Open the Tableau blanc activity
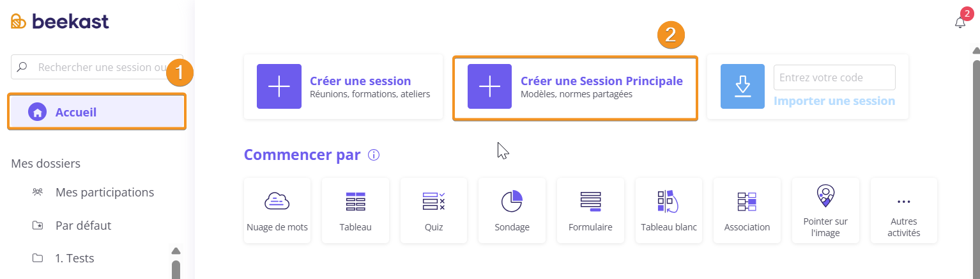The image size is (980, 279). click(669, 211)
